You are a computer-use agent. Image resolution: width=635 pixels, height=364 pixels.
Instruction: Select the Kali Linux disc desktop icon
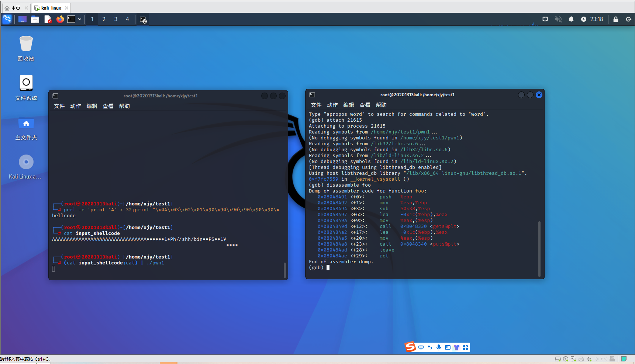point(25,167)
